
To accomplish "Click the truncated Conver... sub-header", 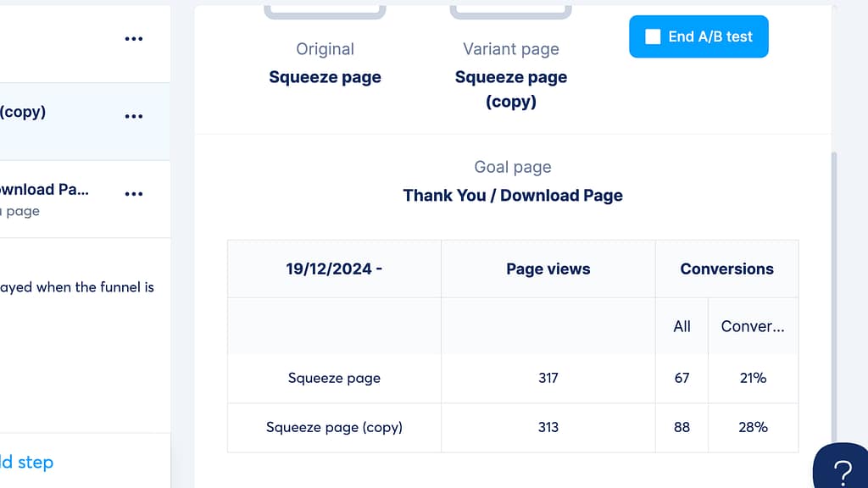I will [x=752, y=326].
